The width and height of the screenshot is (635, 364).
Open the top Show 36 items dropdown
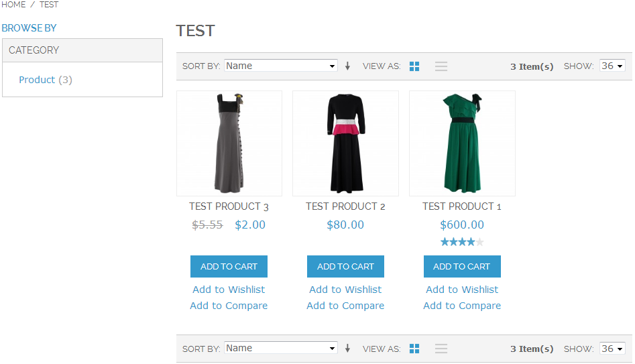click(x=612, y=66)
